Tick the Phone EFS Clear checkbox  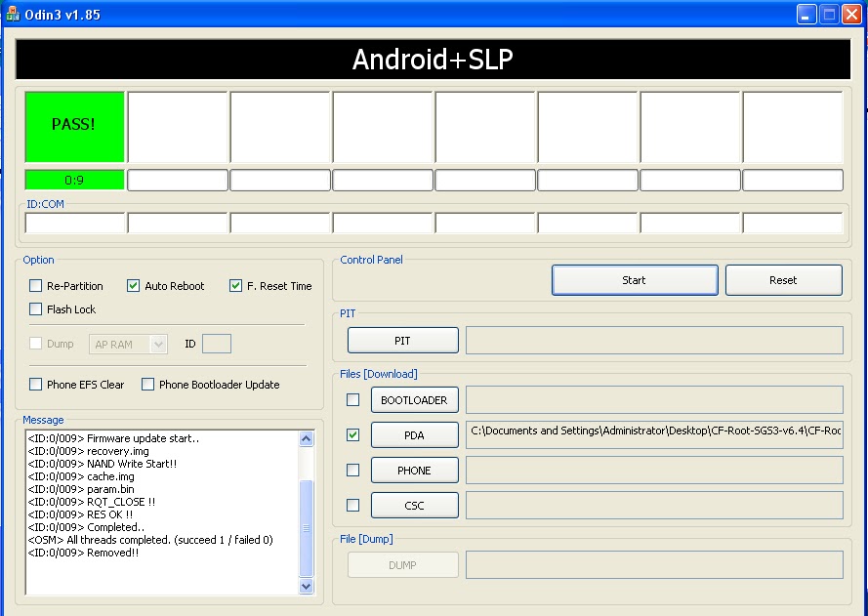(35, 384)
